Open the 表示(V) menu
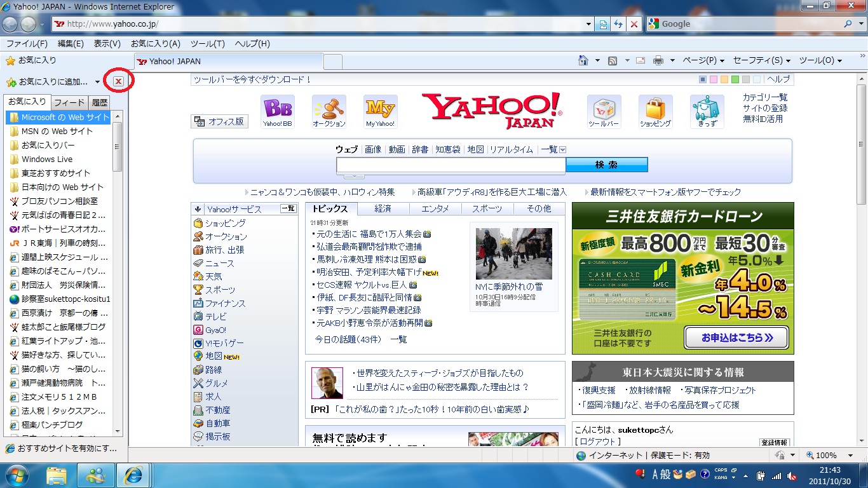Viewport: 868px width, 488px height. pyautogui.click(x=107, y=43)
